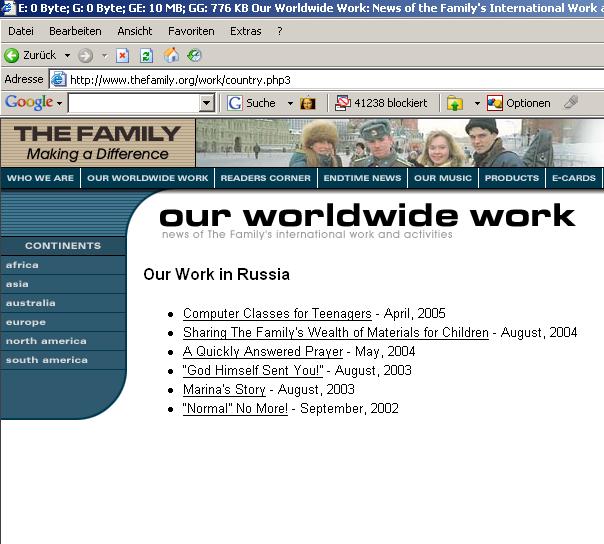Open Sharing The Family's Wealth of Materials link
604x544 pixels.
click(x=336, y=332)
